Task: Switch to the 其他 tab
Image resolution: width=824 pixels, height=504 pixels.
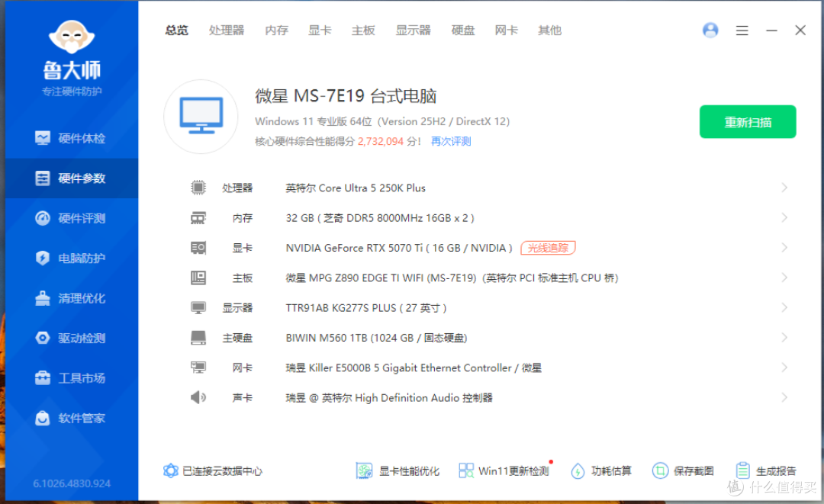Action: (x=549, y=30)
